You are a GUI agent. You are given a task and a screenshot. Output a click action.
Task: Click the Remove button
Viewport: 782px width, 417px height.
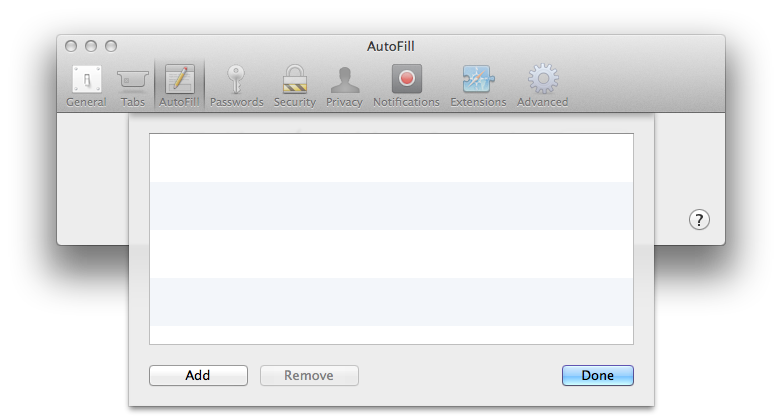tap(309, 375)
